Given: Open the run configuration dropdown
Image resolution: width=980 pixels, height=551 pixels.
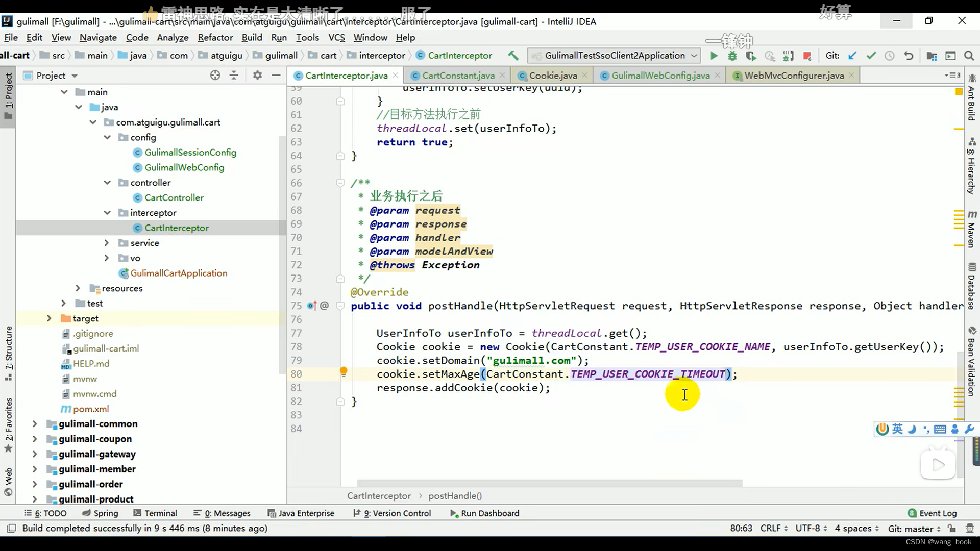Looking at the screenshot, I should (614, 55).
